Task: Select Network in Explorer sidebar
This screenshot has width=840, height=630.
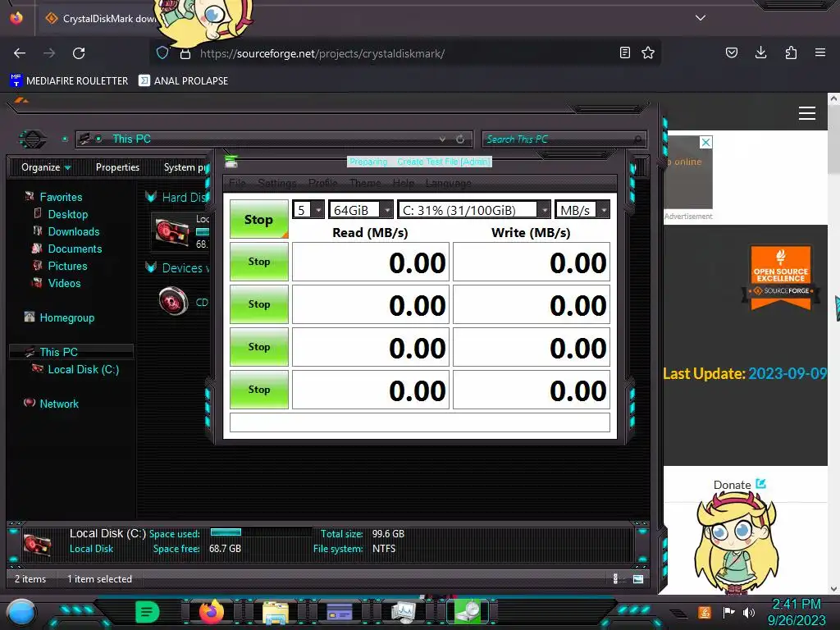Action: pos(59,404)
